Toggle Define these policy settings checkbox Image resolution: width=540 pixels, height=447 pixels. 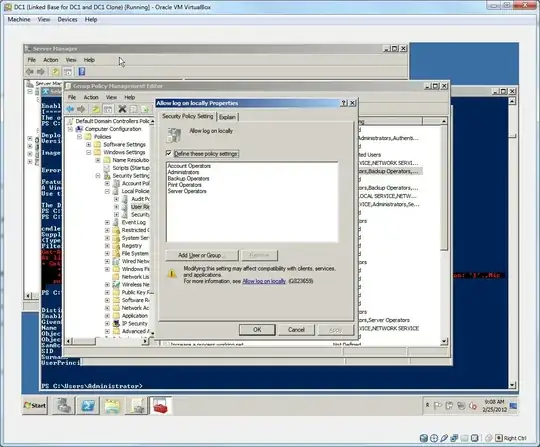(x=169, y=153)
